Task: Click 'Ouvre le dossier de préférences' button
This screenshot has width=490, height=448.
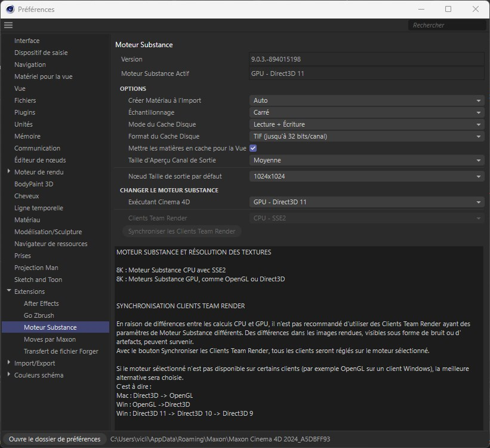Action: pyautogui.click(x=54, y=439)
